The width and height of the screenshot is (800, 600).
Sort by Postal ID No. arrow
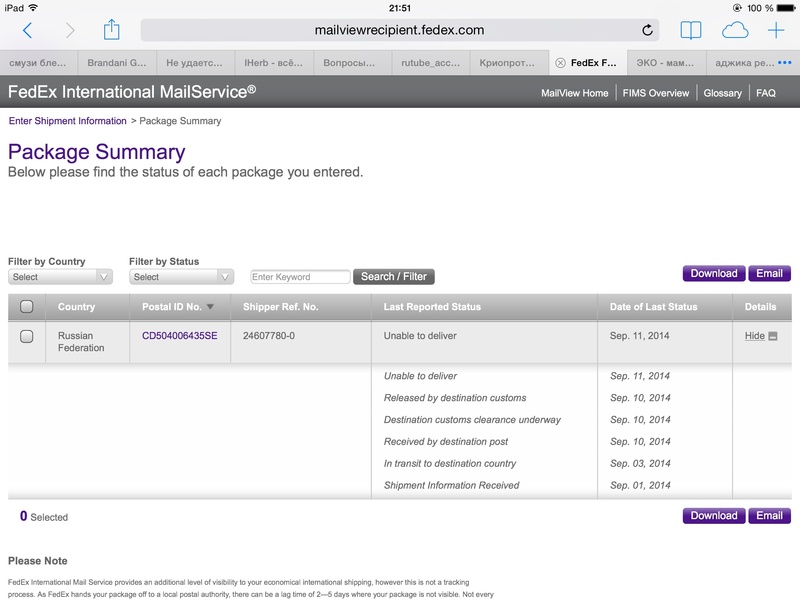pyautogui.click(x=210, y=307)
